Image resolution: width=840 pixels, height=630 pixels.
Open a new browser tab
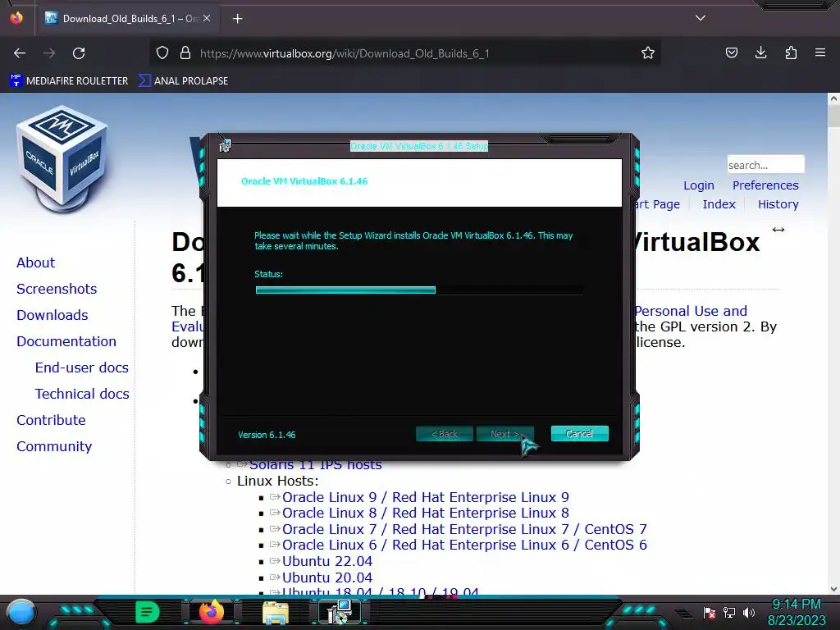pos(237,19)
